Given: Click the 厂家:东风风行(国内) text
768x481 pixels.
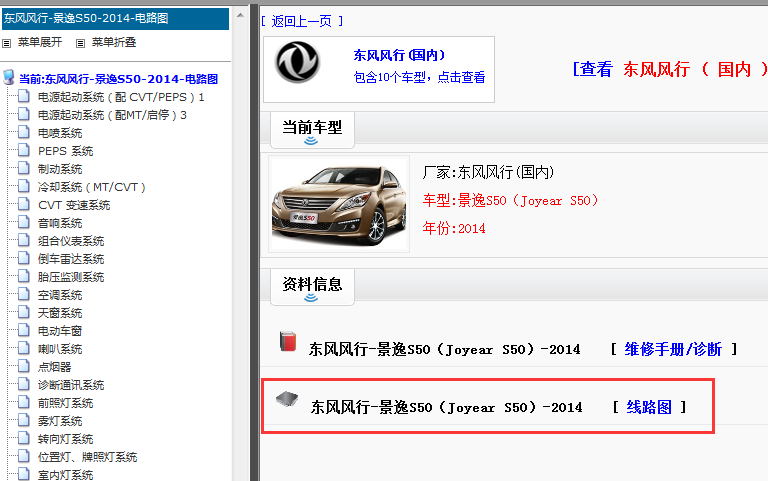Looking at the screenshot, I should pos(488,172).
